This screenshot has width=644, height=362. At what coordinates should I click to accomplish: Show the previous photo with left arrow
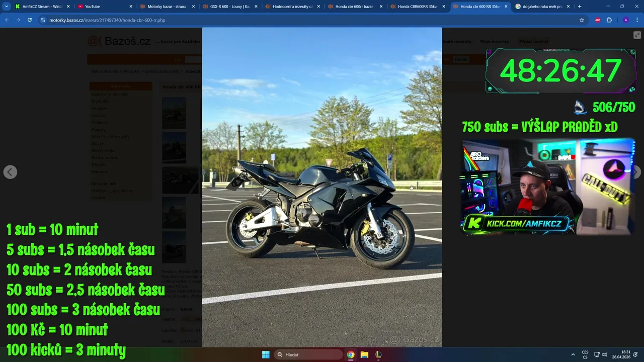[10, 172]
